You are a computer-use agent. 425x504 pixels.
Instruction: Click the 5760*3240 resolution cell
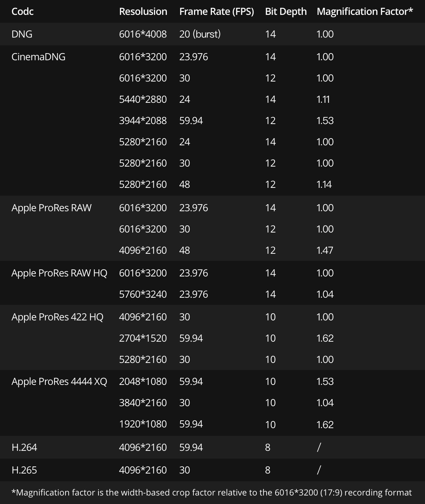click(143, 294)
